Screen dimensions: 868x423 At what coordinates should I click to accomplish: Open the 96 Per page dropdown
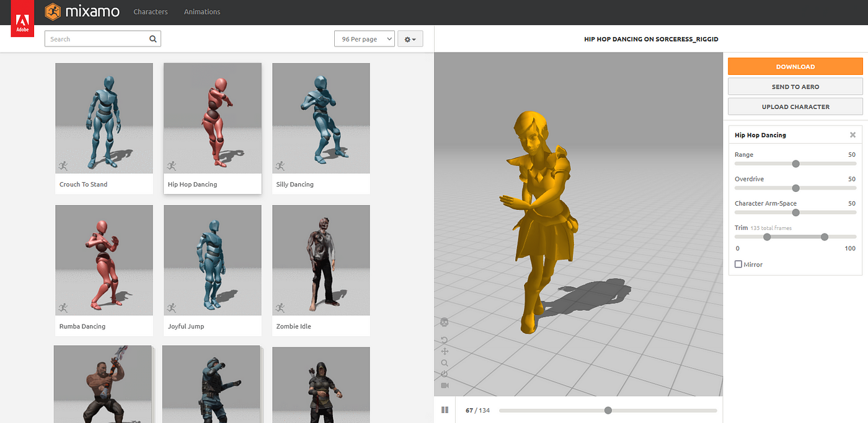[364, 39]
